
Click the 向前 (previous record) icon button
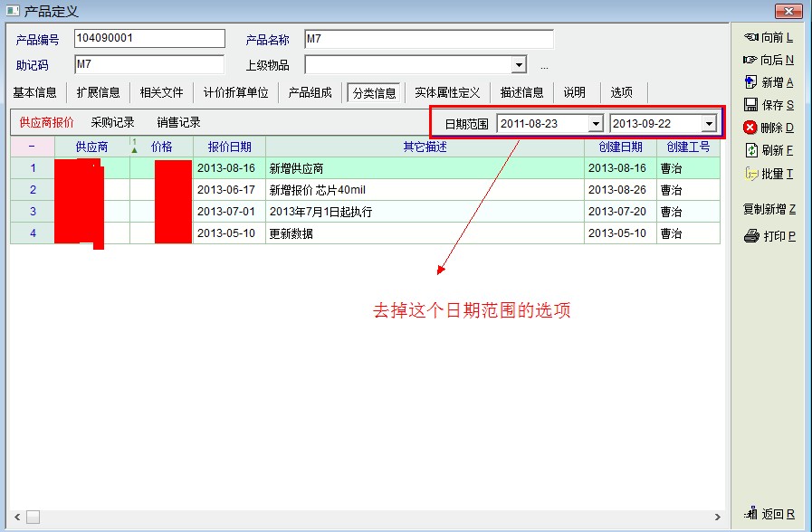click(x=750, y=37)
